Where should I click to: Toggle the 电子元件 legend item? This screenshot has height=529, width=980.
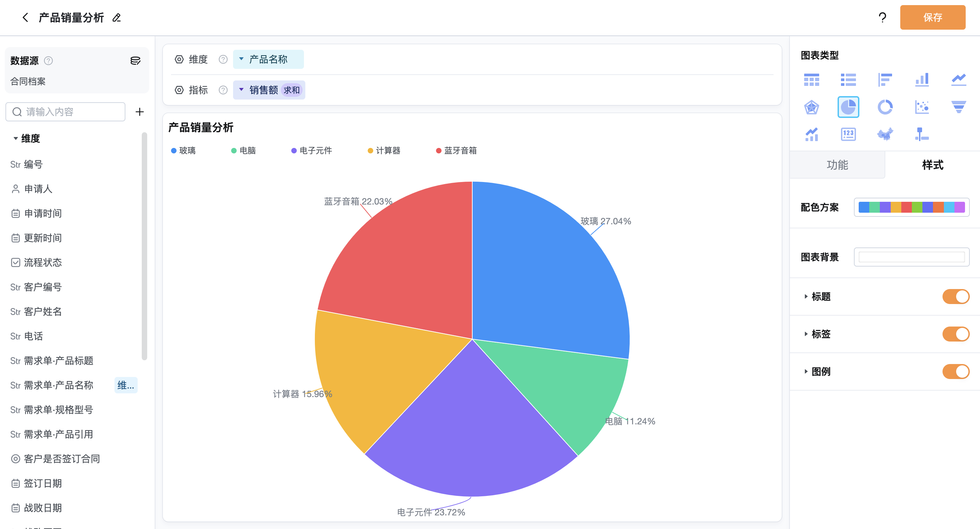point(311,151)
